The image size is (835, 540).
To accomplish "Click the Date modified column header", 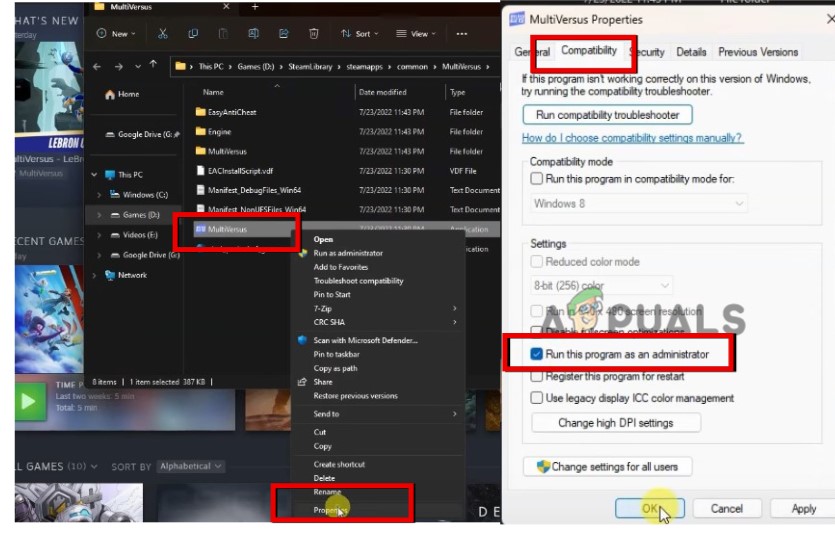I will [x=382, y=92].
